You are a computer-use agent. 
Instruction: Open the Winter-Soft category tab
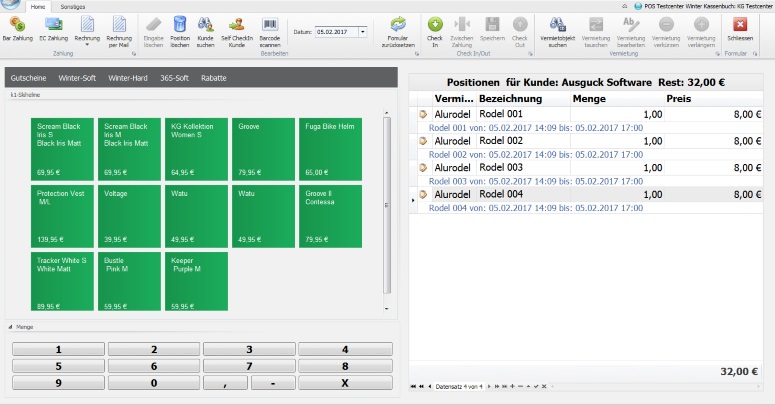(x=77, y=78)
